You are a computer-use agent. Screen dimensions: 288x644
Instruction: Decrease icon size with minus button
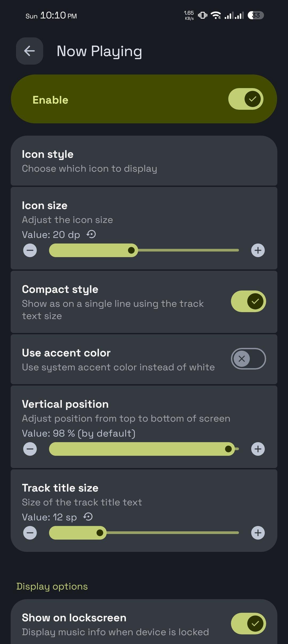pos(30,250)
